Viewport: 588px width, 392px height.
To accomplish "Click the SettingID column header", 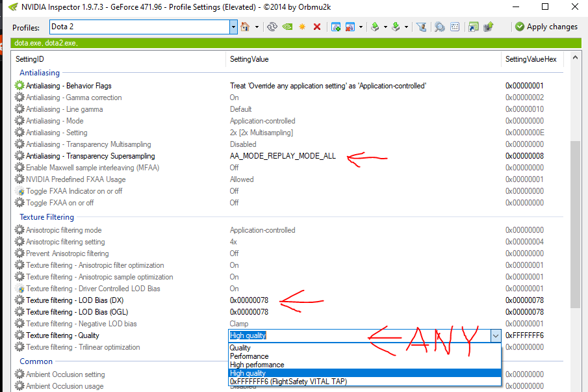I will coord(118,59).
